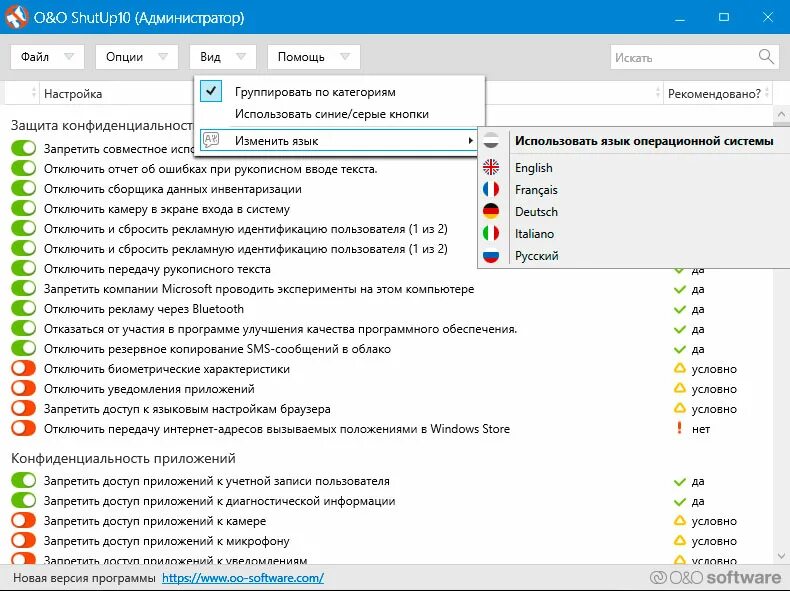Disable switch for Отключить передачу рукописного текста

pos(24,268)
